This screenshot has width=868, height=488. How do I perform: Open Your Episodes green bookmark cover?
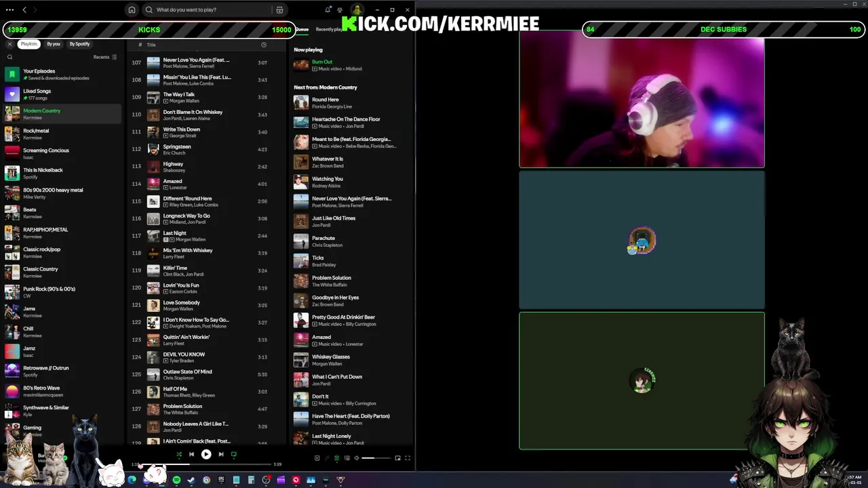coord(12,74)
